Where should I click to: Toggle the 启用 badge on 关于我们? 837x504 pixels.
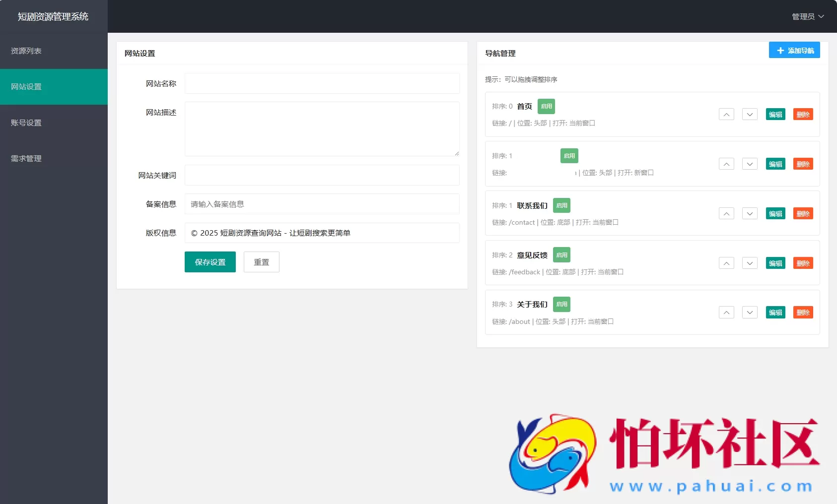[x=561, y=304]
